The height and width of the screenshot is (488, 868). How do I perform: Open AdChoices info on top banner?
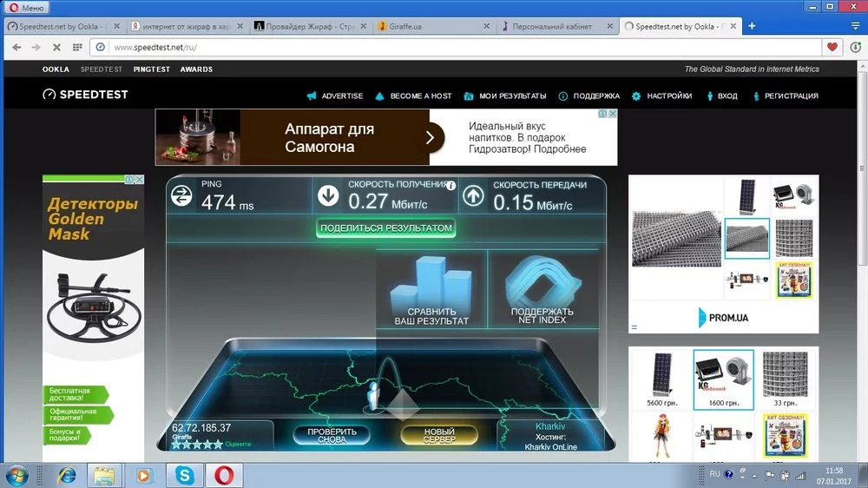tap(602, 114)
